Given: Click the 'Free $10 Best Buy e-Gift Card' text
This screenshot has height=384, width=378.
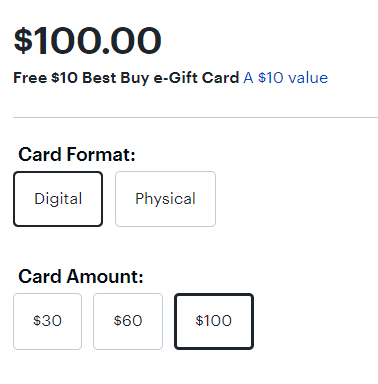Looking at the screenshot, I should click(x=126, y=78).
